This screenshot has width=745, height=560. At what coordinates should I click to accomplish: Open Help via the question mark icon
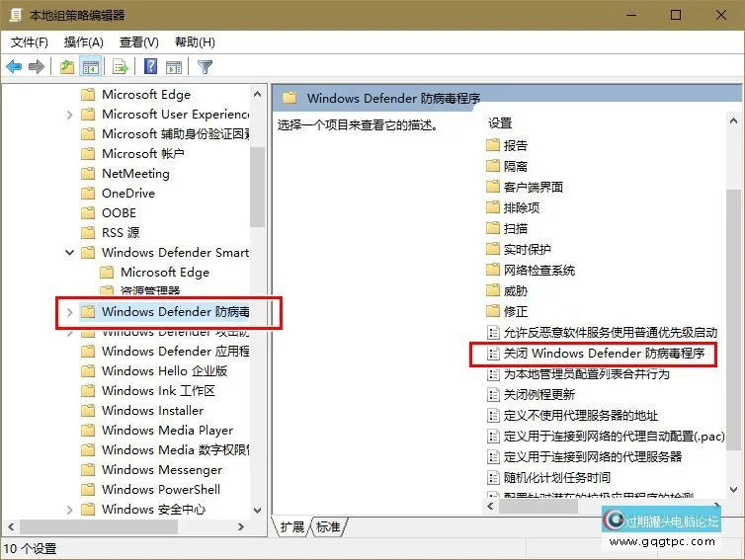click(150, 67)
